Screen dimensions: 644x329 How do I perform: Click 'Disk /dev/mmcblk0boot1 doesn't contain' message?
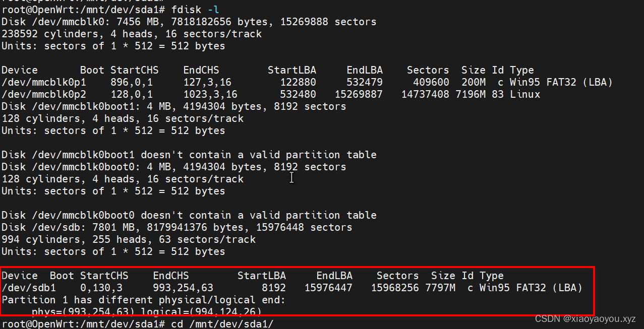tap(189, 155)
